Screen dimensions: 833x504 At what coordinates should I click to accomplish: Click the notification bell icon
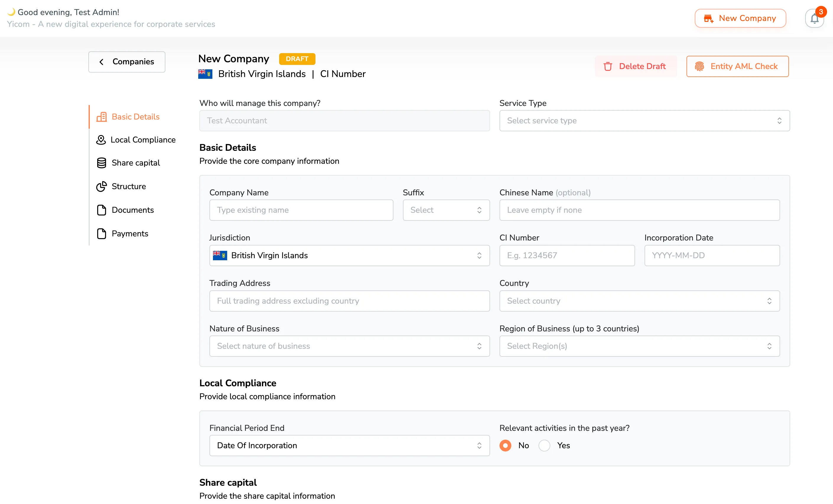click(814, 19)
